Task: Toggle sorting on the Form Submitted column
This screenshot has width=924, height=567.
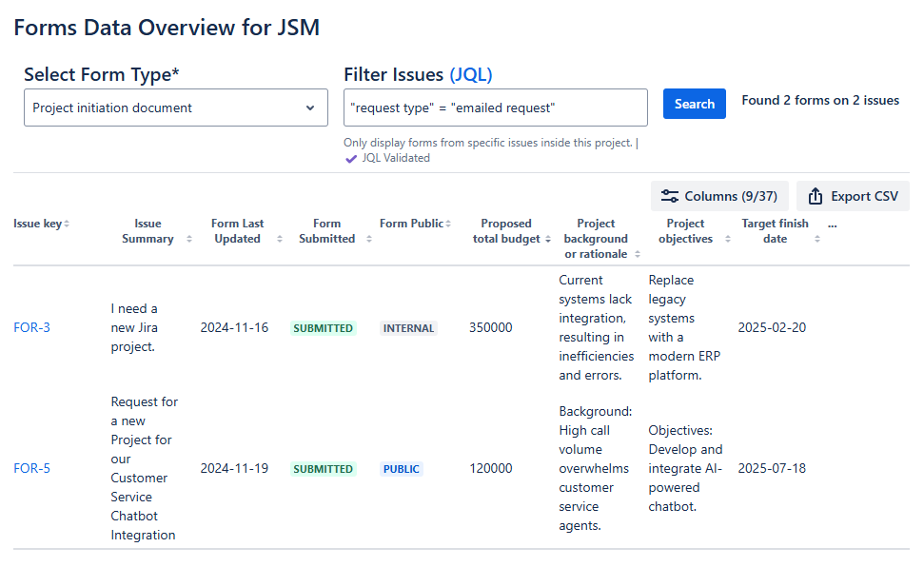Action: point(369,240)
